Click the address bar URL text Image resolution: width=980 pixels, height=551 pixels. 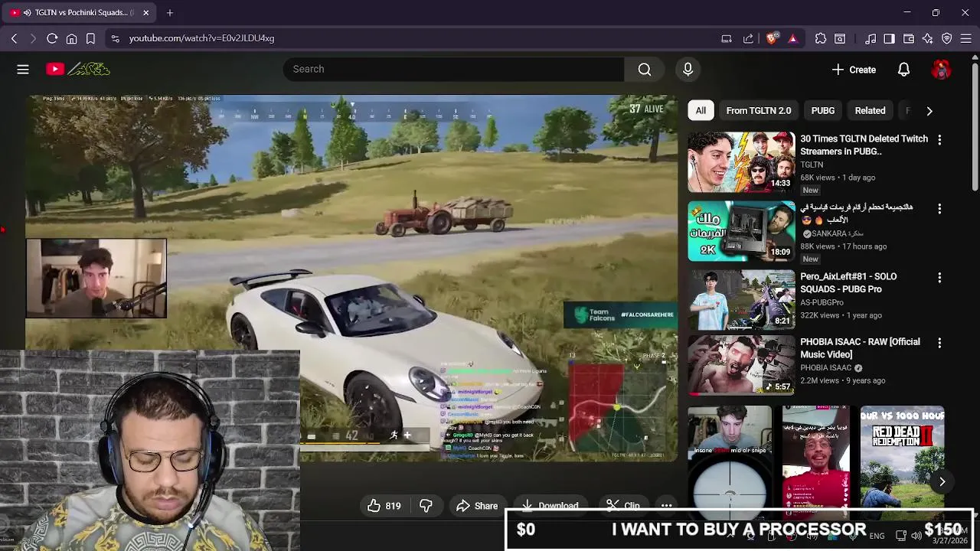pyautogui.click(x=201, y=38)
